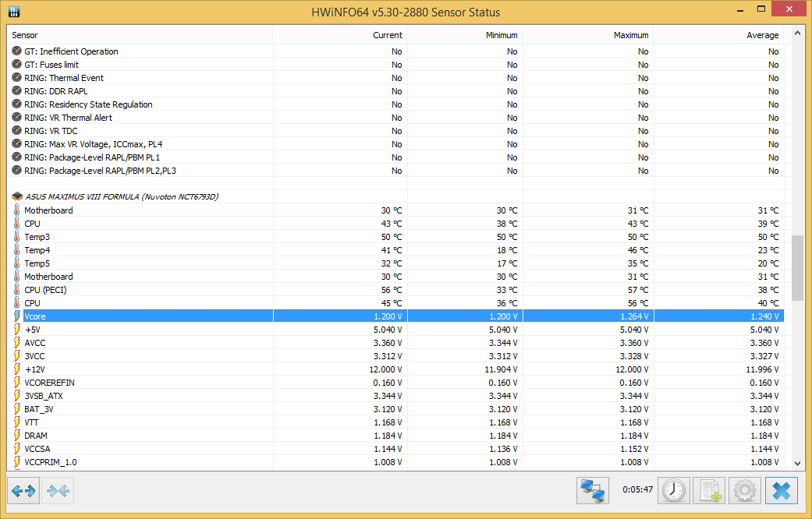Open sensor settings with the gear icon
Viewport: 812px width, 519px height.
click(x=745, y=490)
